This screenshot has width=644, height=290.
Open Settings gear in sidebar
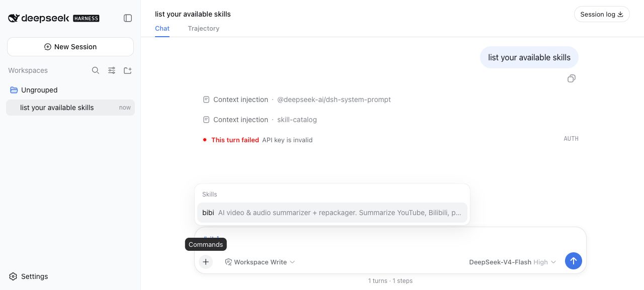tap(29, 276)
